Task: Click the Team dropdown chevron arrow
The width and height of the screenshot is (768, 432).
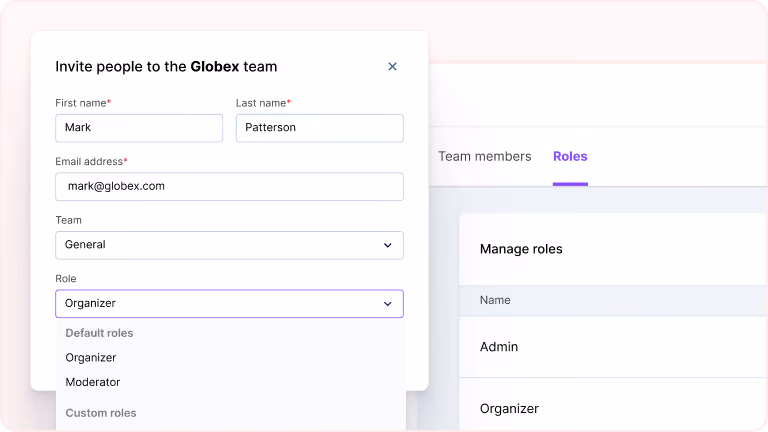Action: (x=387, y=245)
